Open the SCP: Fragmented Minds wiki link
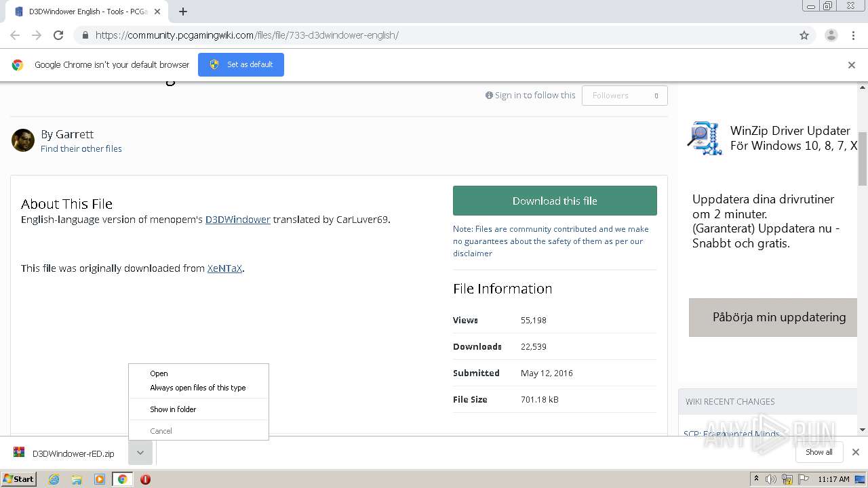868x488 pixels. 731,434
